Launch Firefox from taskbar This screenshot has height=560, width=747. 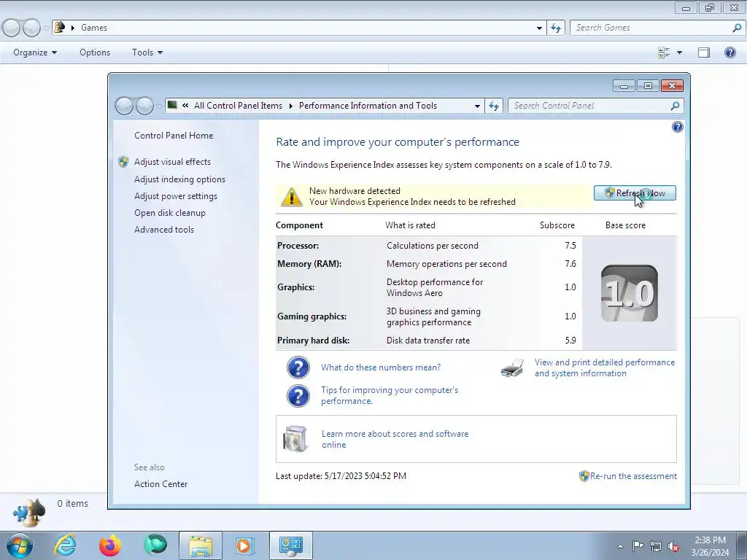click(110, 545)
